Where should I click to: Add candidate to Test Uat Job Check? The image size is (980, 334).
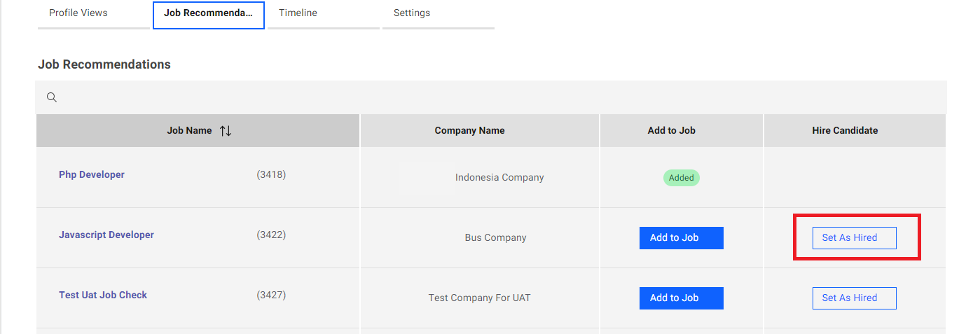[x=681, y=298]
